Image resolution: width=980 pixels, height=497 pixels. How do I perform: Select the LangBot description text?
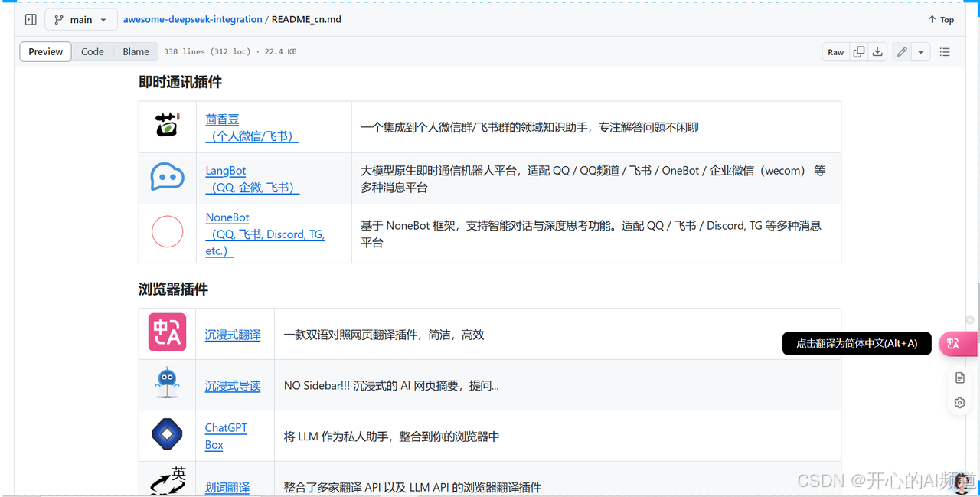click(593, 179)
